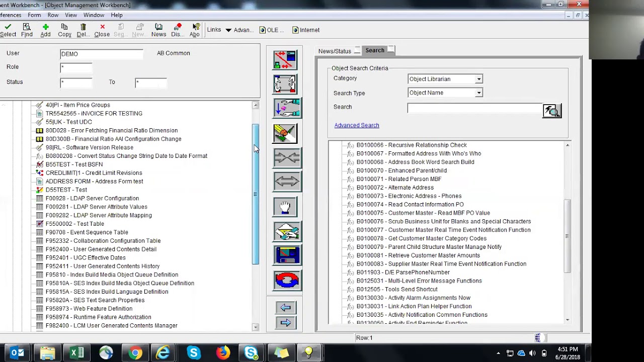
Task: Open Outlook from the taskbar
Action: tap(18, 353)
